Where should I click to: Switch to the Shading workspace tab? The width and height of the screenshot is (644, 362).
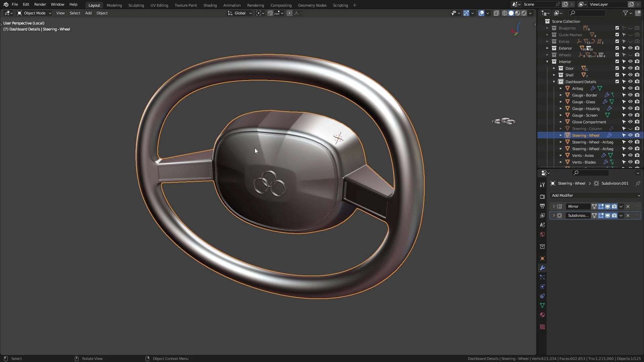click(210, 5)
